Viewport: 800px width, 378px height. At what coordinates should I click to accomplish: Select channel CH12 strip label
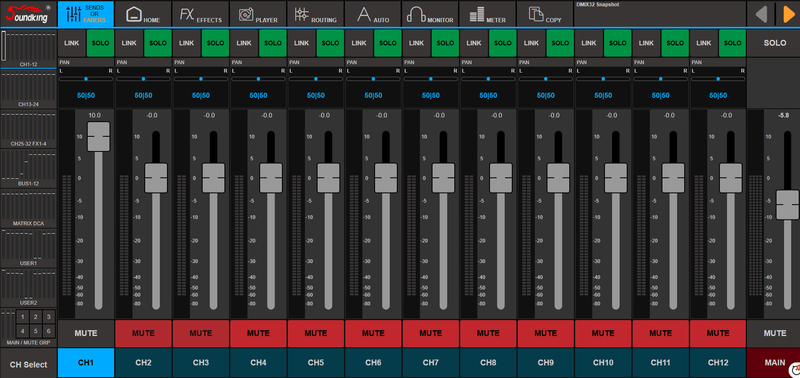[x=717, y=363]
